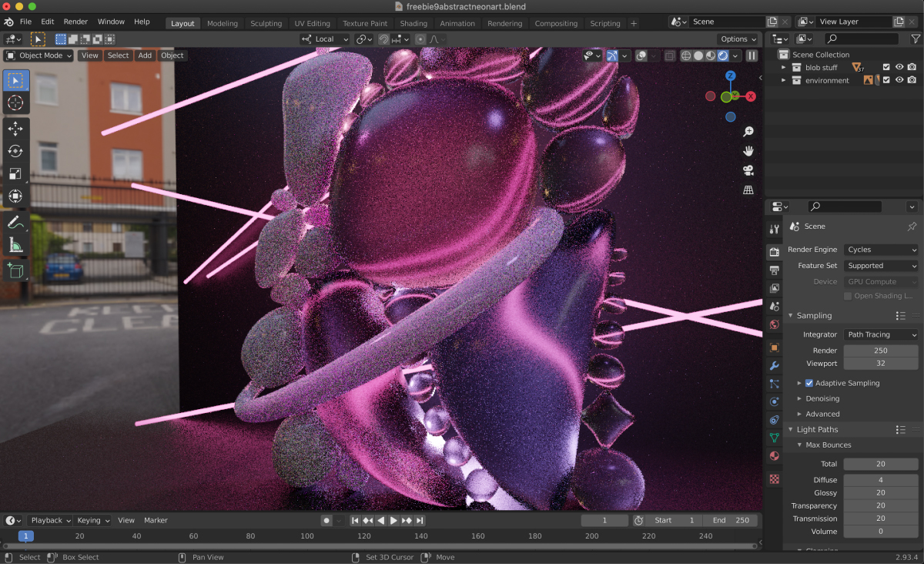924x564 pixels.
Task: Switch to the Shading workspace tab
Action: pyautogui.click(x=413, y=23)
